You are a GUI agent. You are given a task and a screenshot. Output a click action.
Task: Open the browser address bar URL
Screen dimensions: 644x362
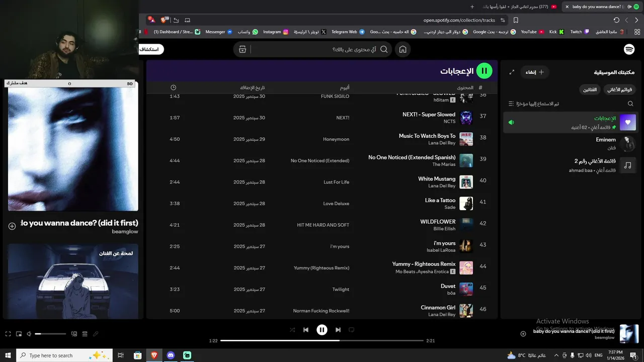pyautogui.click(x=459, y=20)
